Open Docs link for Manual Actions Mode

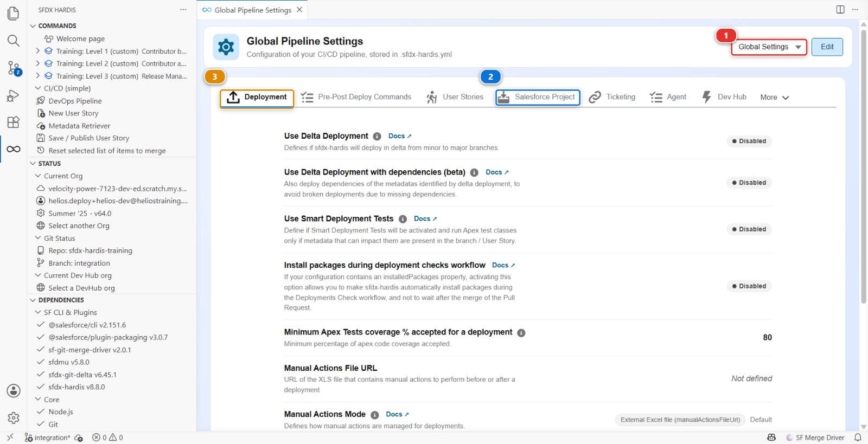point(397,414)
